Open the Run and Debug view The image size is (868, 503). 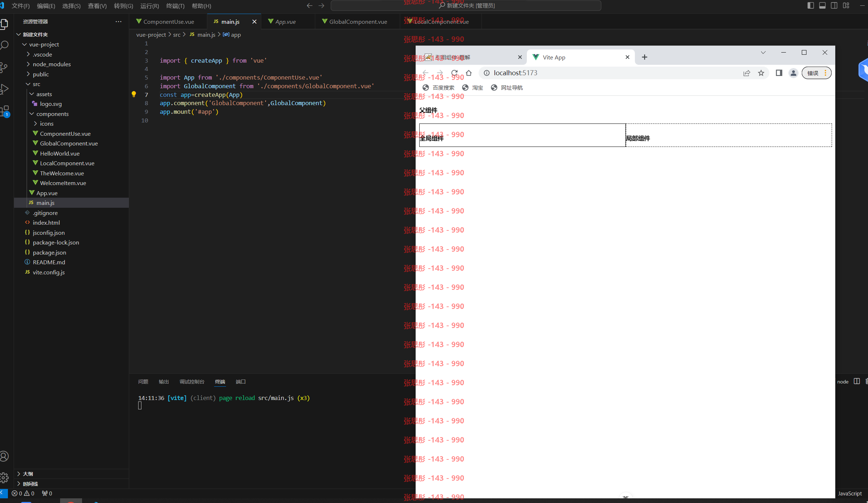pos(4,89)
